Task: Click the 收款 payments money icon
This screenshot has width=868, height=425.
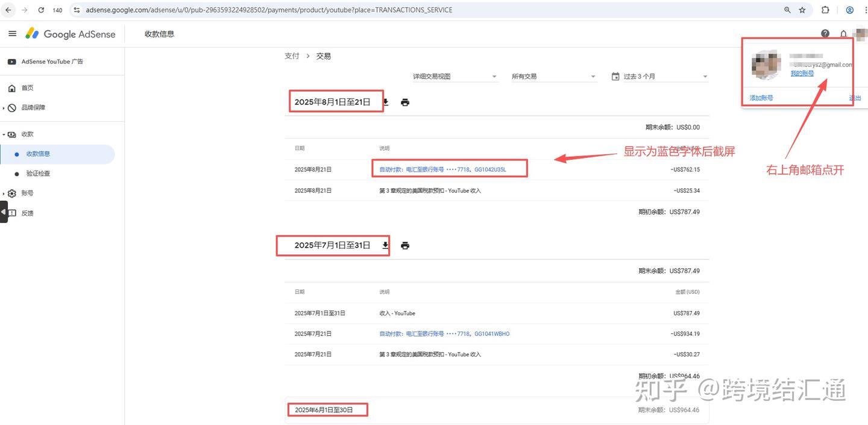Action: pyautogui.click(x=12, y=134)
